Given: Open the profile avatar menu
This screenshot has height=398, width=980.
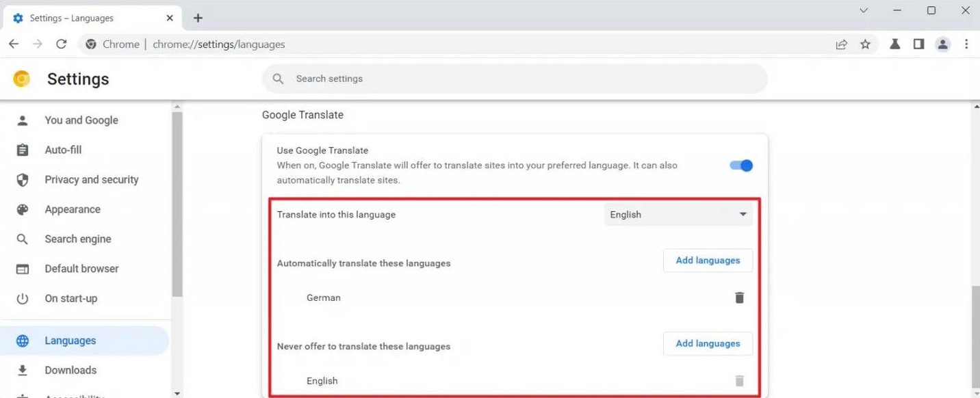Looking at the screenshot, I should (x=943, y=44).
